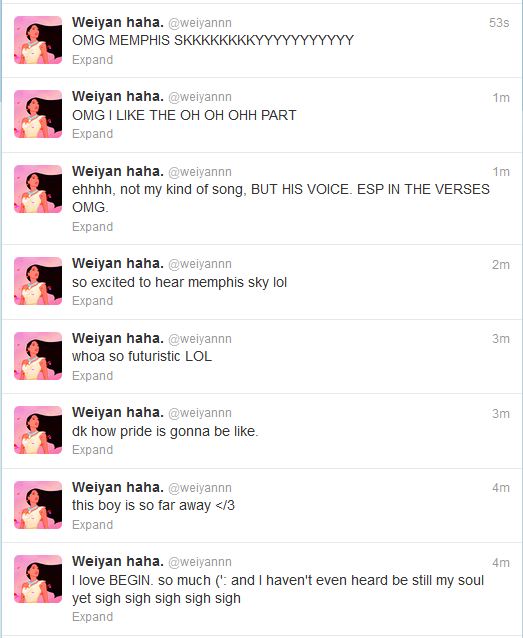
Task: Click 'Weiyan haha.' name on top tweet
Action: (x=118, y=22)
